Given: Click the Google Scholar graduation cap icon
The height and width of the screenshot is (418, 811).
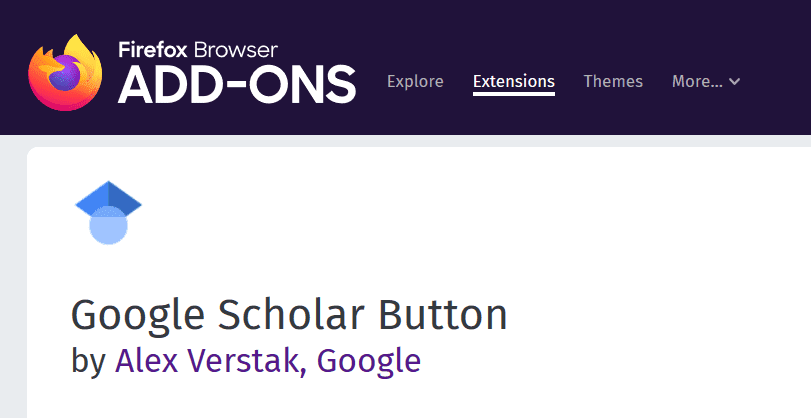Looking at the screenshot, I should [x=108, y=213].
